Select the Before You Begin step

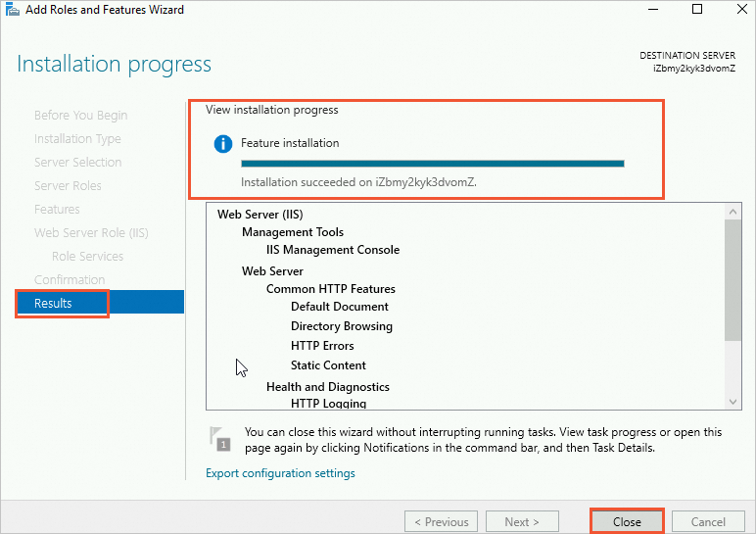81,116
